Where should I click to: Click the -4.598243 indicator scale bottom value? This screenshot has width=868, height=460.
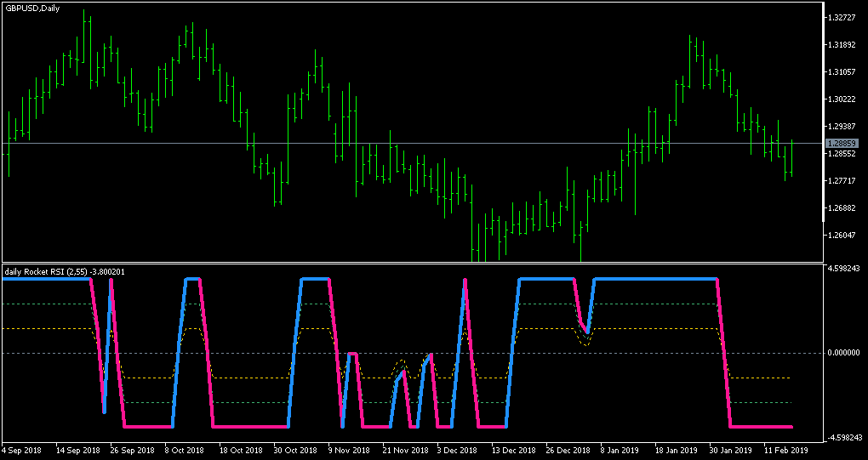[843, 438]
